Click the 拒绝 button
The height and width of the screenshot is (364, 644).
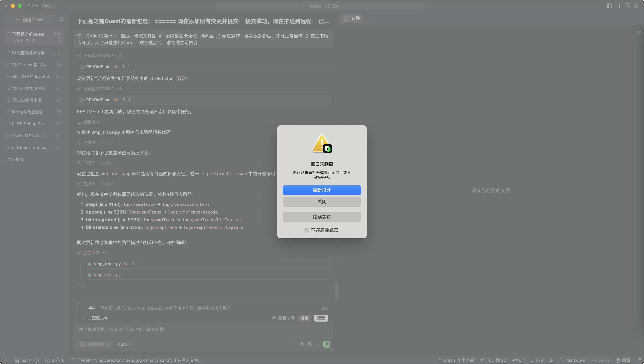tap(304, 318)
